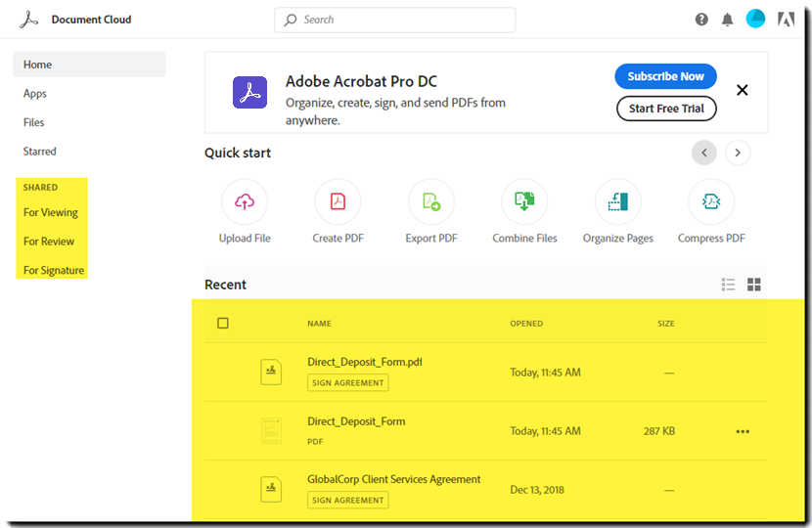Click the Combine Files icon

524,201
